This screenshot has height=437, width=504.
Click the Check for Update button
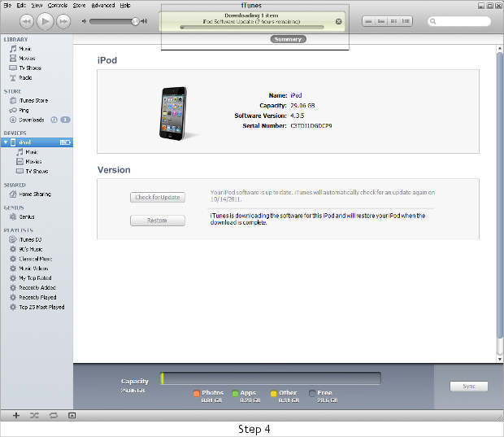click(x=158, y=197)
